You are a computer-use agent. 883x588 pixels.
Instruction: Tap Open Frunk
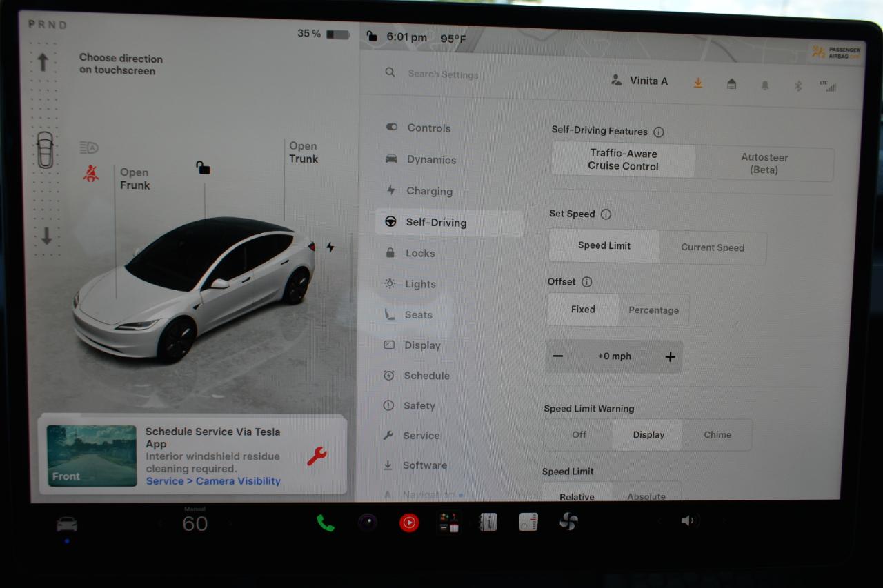pos(135,179)
